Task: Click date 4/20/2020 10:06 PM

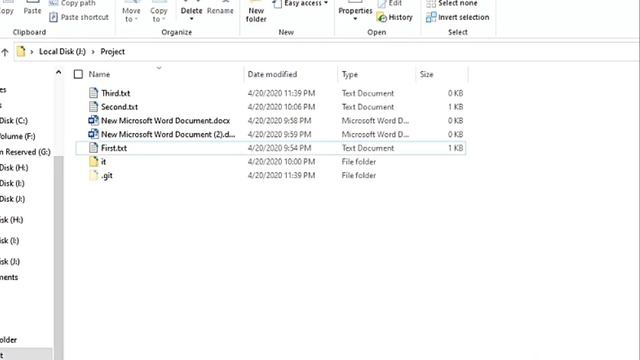Action: (x=281, y=107)
